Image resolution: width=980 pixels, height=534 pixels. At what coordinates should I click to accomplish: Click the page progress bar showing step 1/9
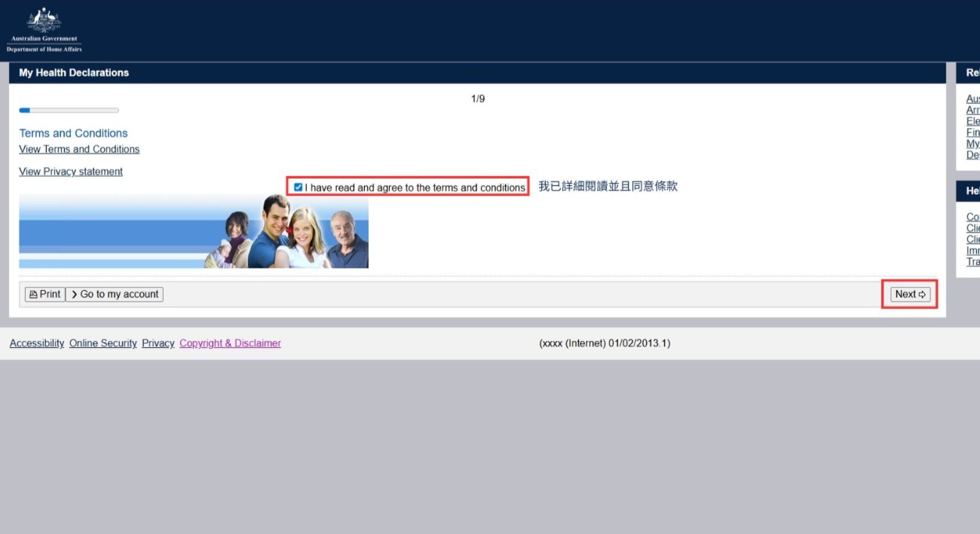click(x=69, y=111)
